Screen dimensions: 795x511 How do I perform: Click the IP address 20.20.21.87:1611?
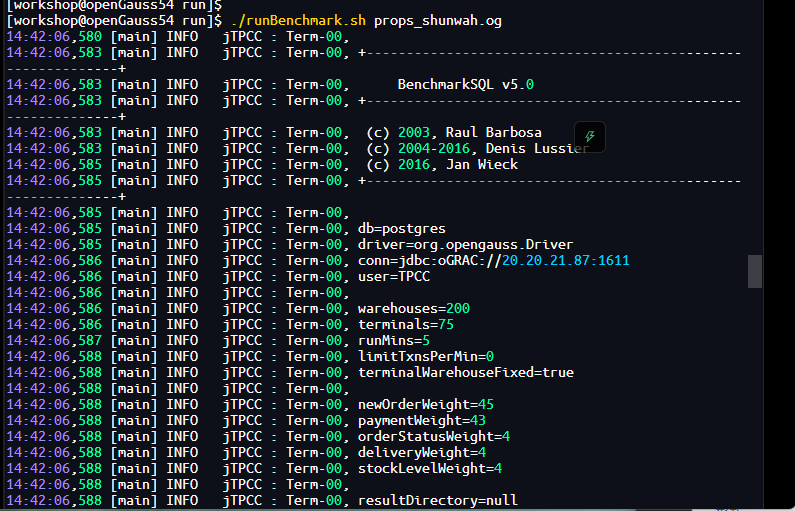click(x=565, y=261)
